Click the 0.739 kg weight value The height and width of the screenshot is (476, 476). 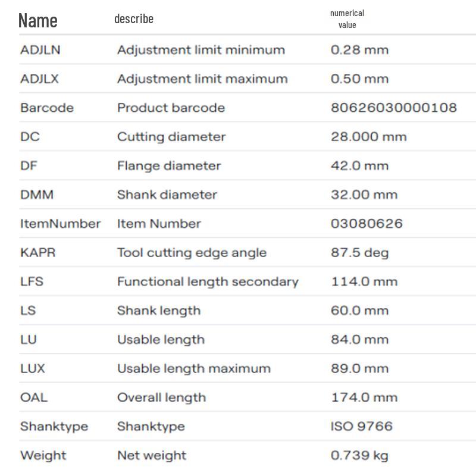tap(359, 455)
